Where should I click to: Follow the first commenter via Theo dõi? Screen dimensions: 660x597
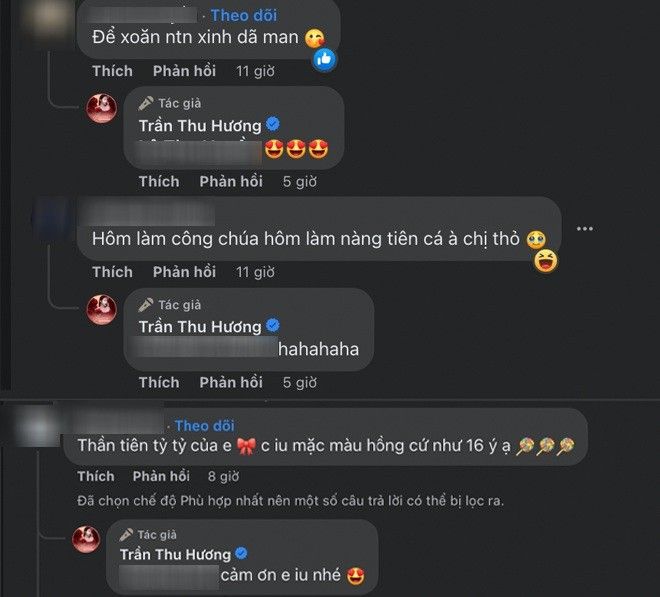click(x=244, y=16)
